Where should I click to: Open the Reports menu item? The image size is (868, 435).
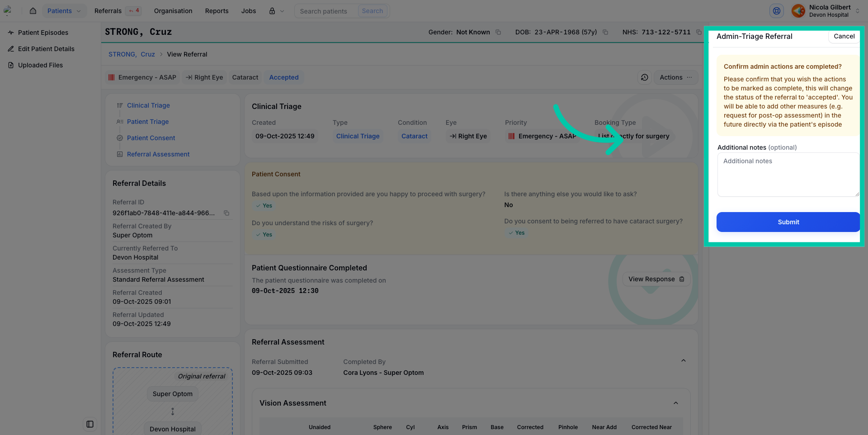point(217,11)
